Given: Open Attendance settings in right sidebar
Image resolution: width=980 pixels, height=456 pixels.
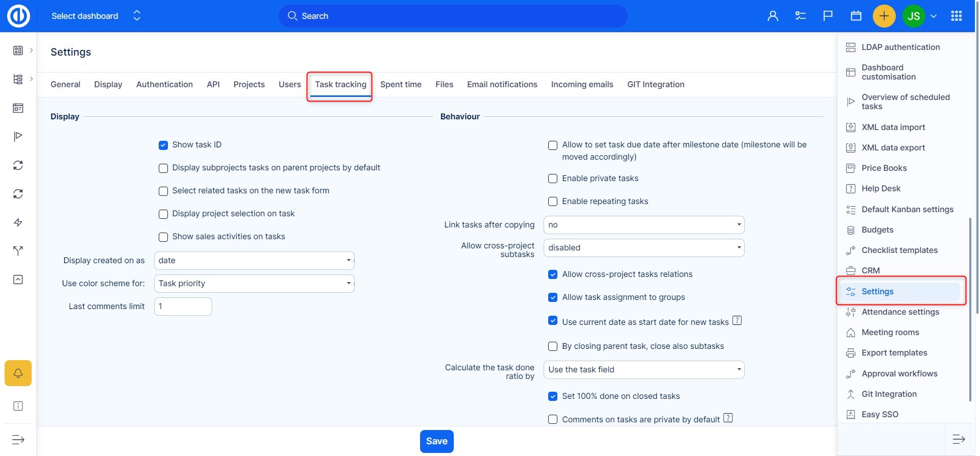Looking at the screenshot, I should [900, 312].
